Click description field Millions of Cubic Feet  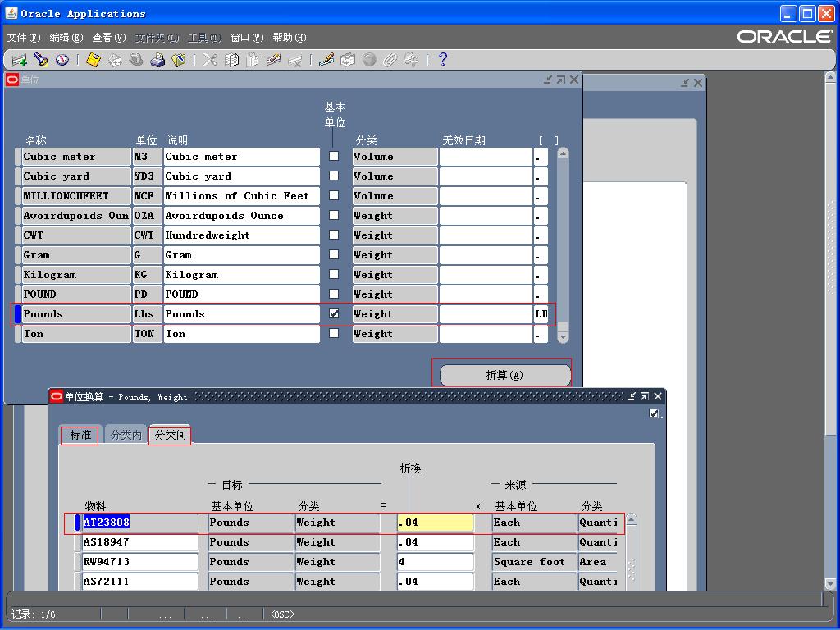tap(242, 196)
